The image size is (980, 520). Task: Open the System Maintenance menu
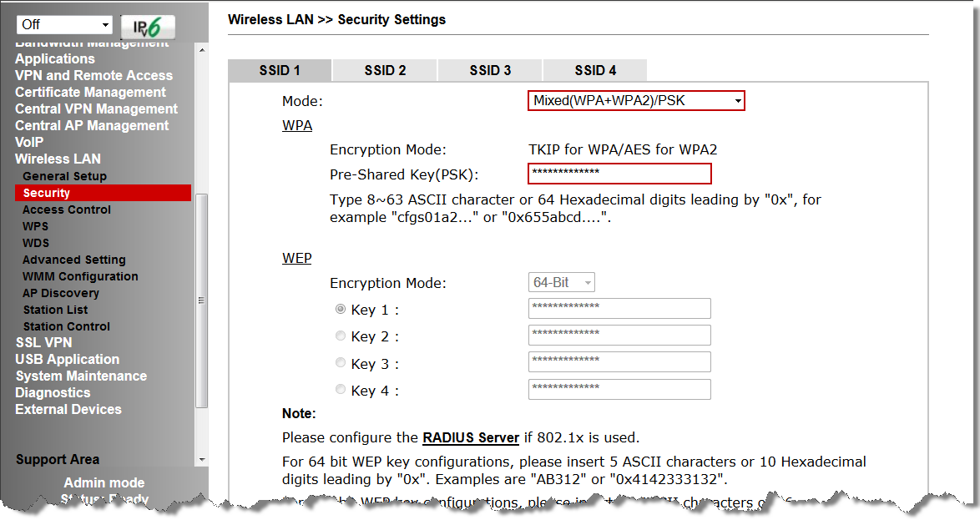tap(81, 376)
